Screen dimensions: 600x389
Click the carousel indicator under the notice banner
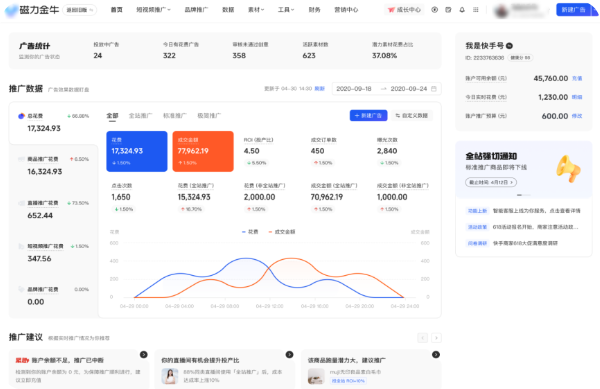pyautogui.click(x=523, y=195)
